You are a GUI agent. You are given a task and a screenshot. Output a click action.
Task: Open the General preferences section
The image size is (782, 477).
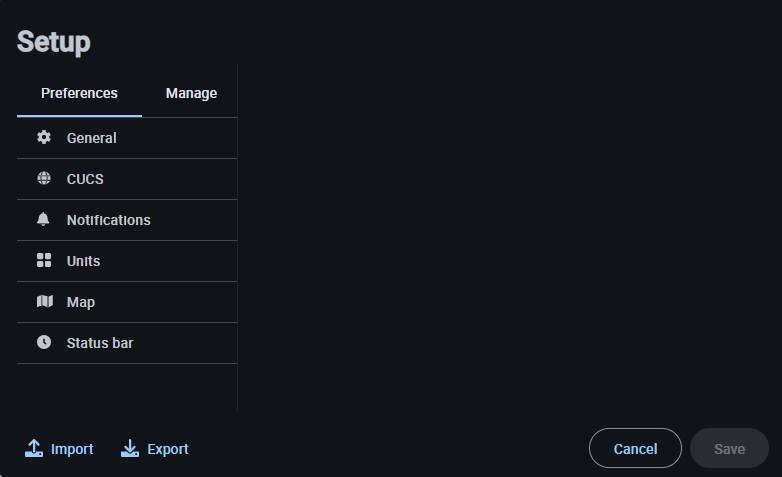coord(92,138)
